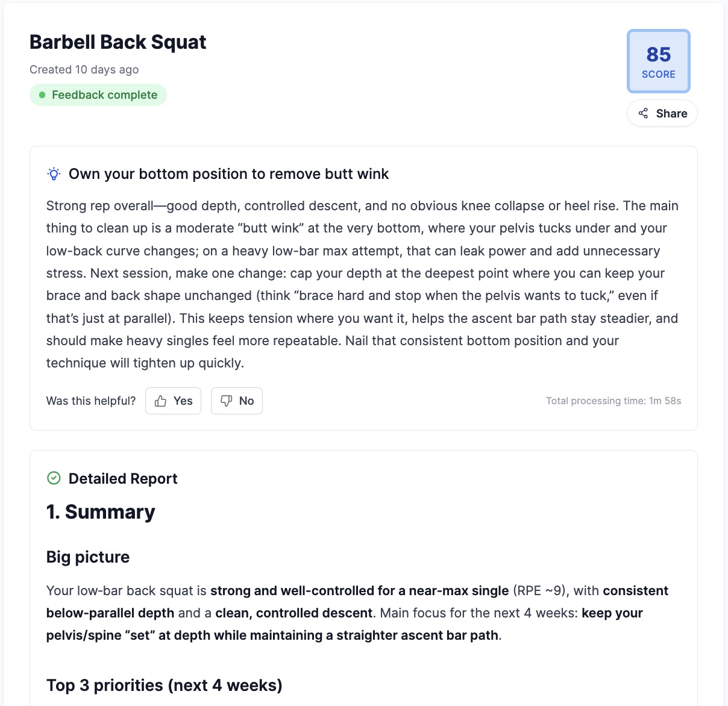Mark feedback as not helpful with No
This screenshot has width=728, height=706.
tap(237, 401)
